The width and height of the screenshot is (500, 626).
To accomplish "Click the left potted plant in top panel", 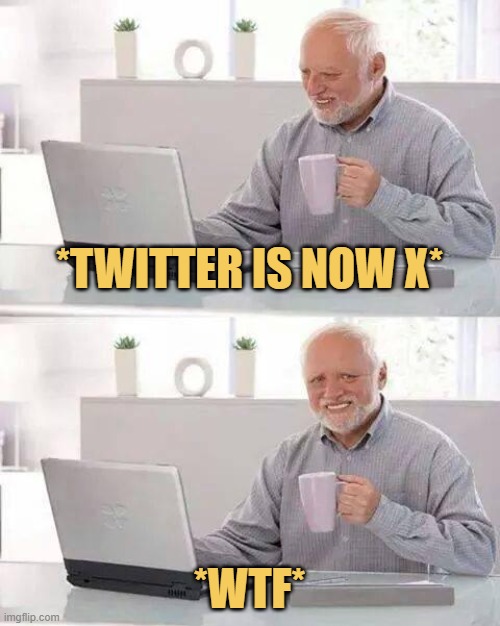I will (126, 48).
